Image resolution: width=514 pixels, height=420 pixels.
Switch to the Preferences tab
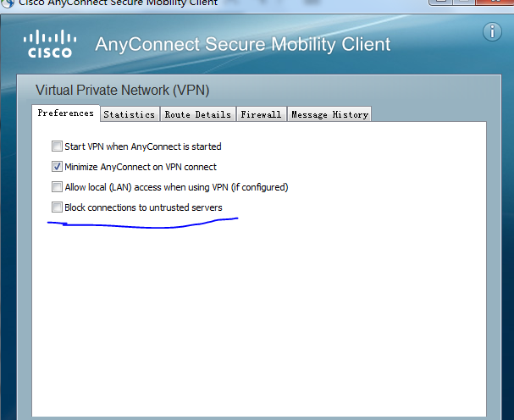(65, 113)
